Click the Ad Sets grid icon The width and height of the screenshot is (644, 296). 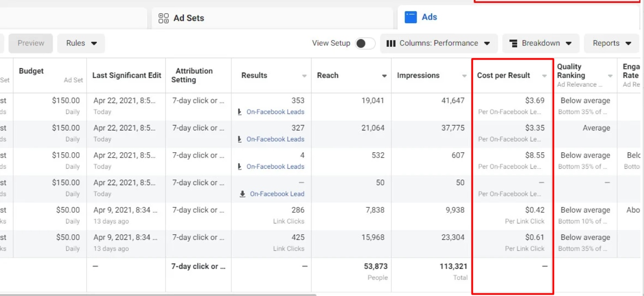coord(164,18)
